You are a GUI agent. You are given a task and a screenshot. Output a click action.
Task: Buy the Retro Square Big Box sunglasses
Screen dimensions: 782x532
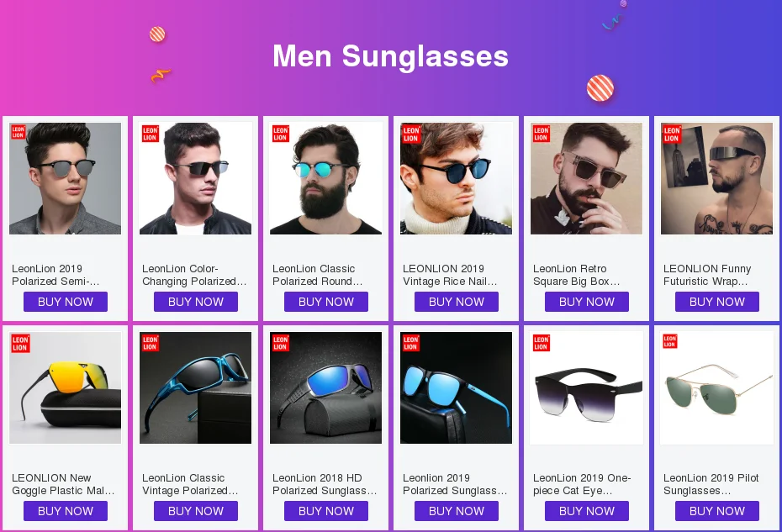tap(587, 302)
